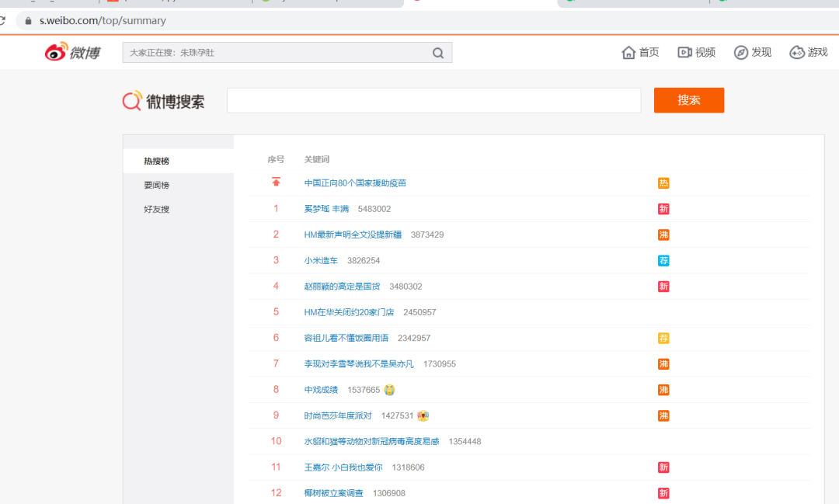Click the count 1354448
Image resolution: width=839 pixels, height=504 pixels.
pos(465,441)
